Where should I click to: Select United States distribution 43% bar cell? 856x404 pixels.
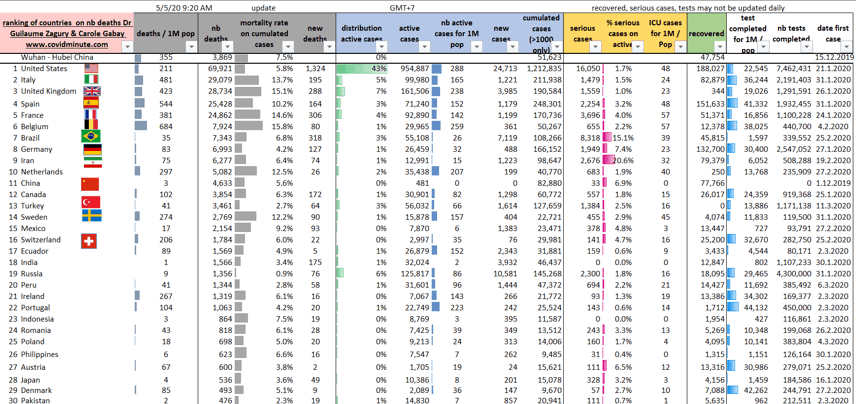pos(361,69)
